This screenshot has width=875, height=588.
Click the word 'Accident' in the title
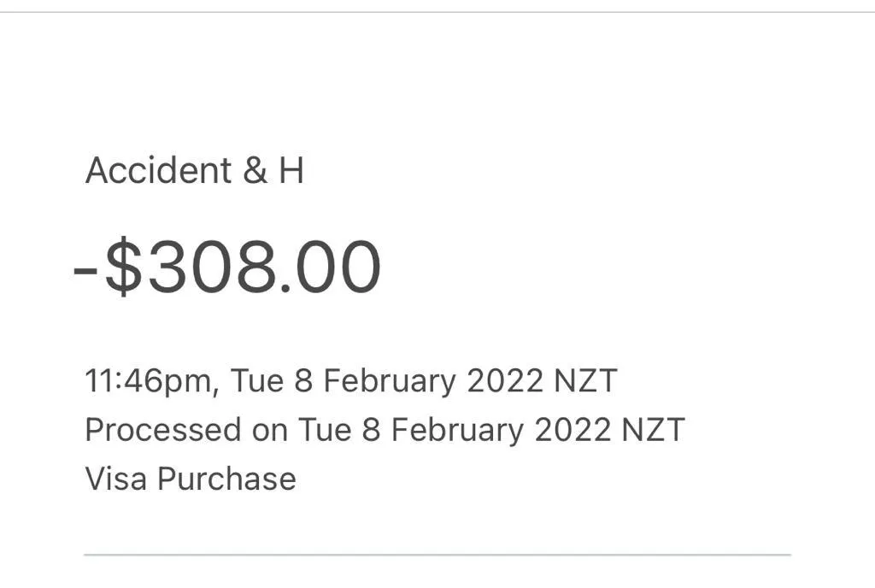(158, 171)
